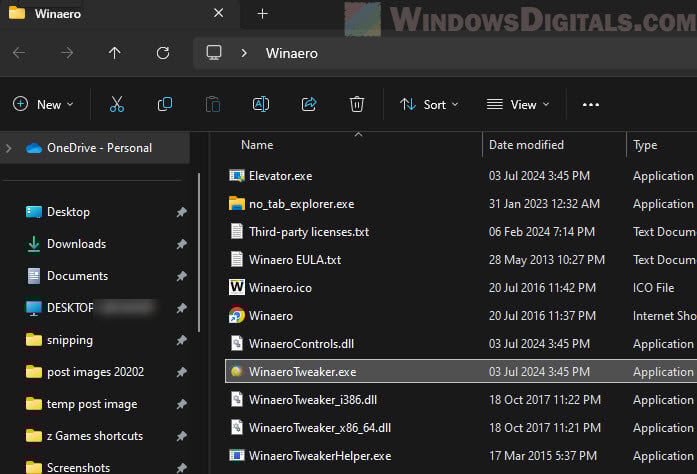The image size is (697, 474).
Task: Click the Paste clipboard icon
Action: 213,104
